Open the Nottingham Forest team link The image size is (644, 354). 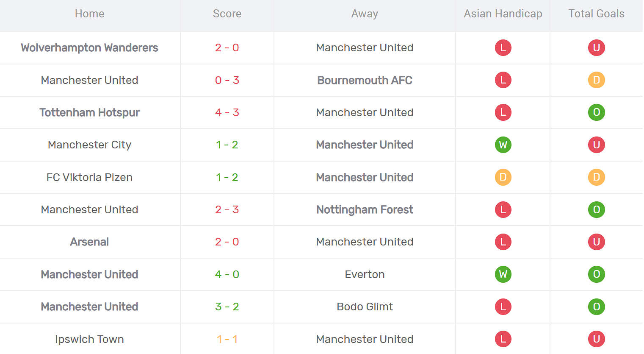365,209
